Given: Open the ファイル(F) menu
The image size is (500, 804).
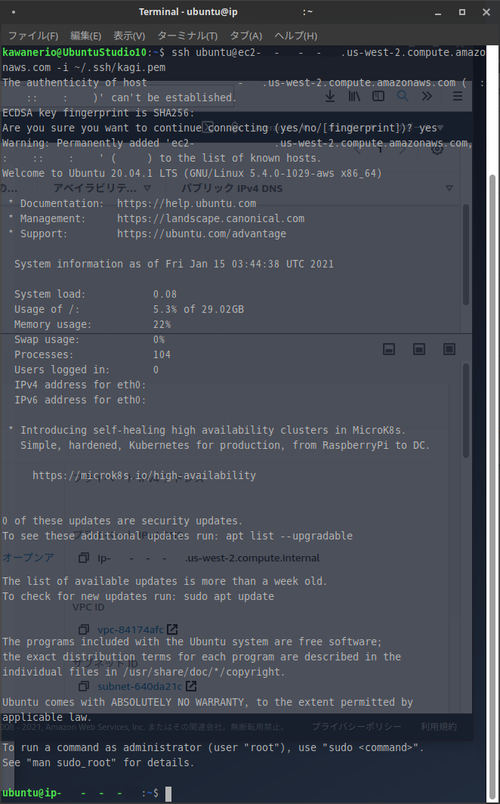Looking at the screenshot, I should coord(33,36).
